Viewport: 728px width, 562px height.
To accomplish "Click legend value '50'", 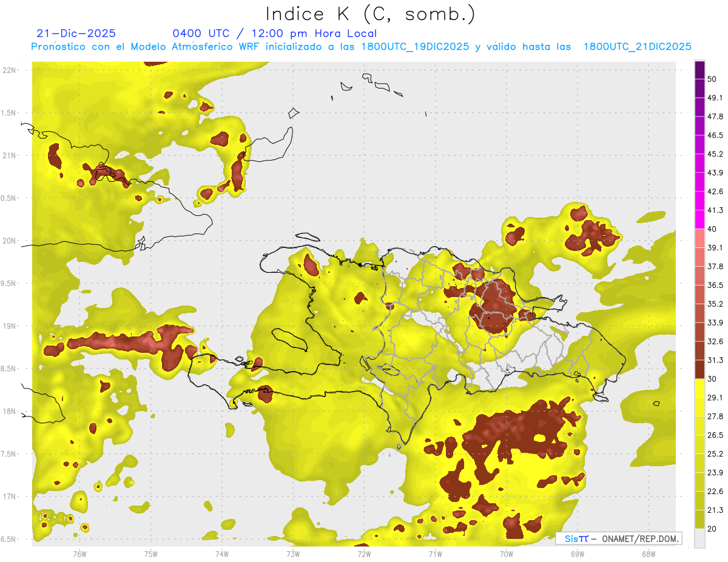I will coord(712,79).
